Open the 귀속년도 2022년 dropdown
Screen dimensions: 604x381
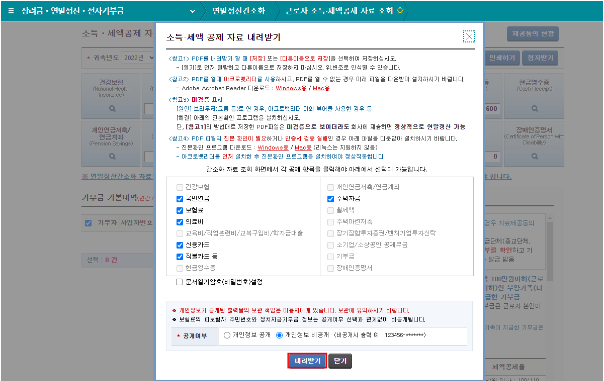(139, 58)
